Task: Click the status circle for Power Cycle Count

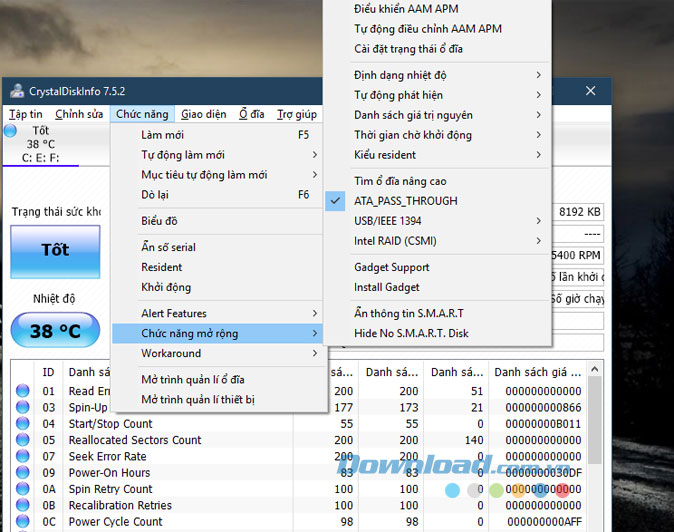Action: 22,521
